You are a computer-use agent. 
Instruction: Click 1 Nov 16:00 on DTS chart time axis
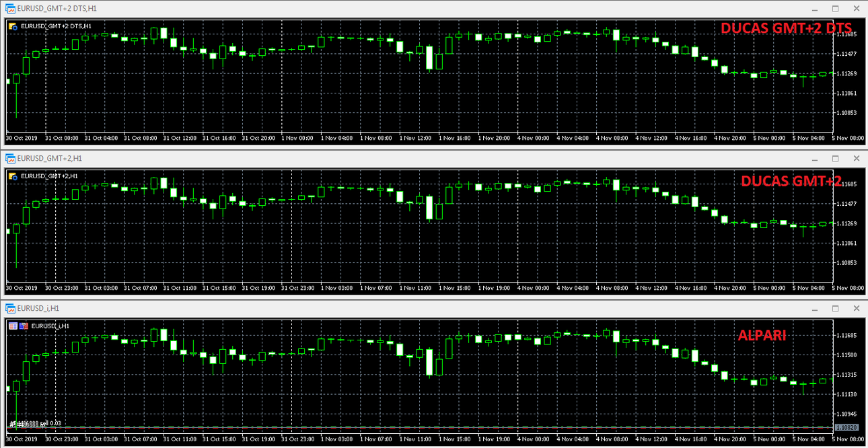pyautogui.click(x=456, y=138)
